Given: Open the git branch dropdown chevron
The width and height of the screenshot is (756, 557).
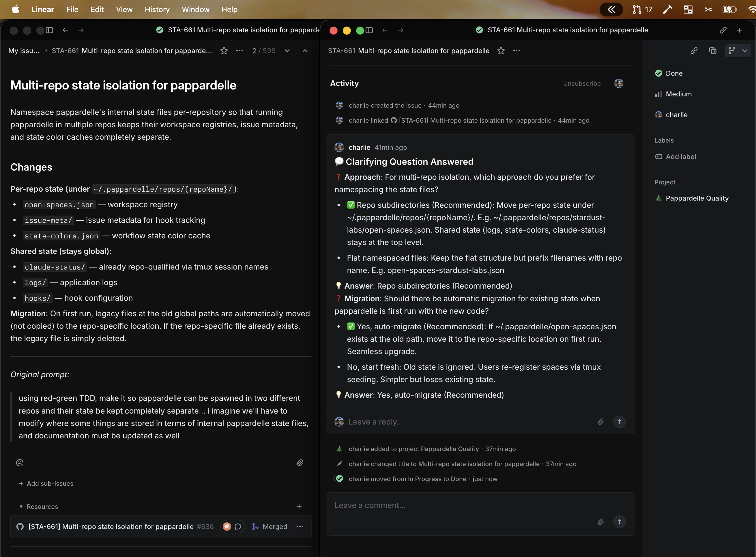Looking at the screenshot, I should [x=745, y=51].
